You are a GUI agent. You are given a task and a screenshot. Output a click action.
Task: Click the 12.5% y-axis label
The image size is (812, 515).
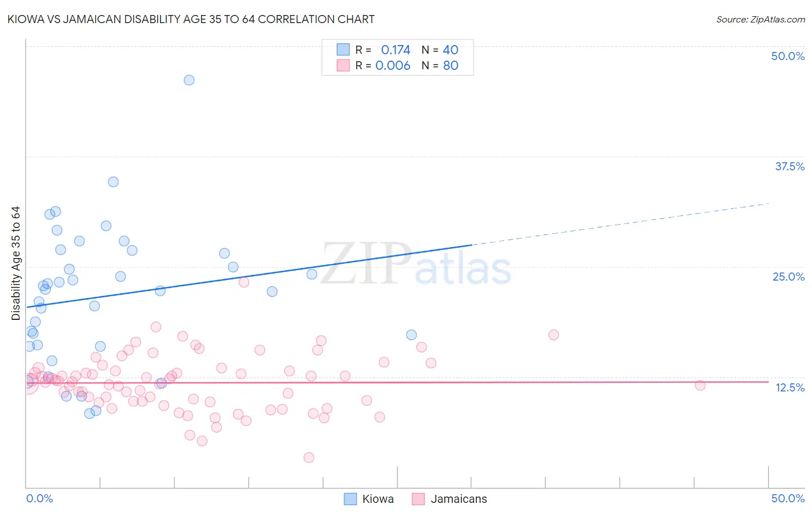(x=789, y=387)
